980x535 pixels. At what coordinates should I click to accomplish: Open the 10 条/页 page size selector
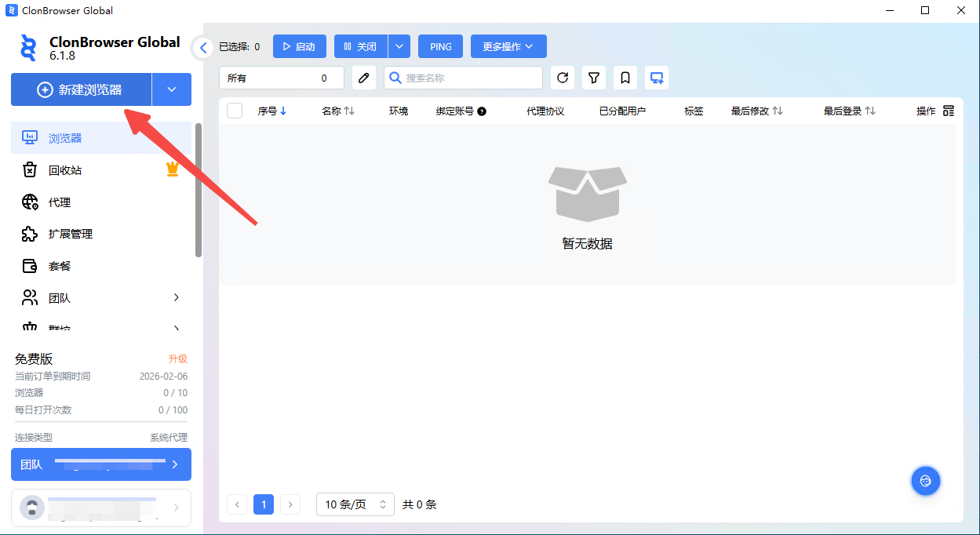tap(355, 504)
